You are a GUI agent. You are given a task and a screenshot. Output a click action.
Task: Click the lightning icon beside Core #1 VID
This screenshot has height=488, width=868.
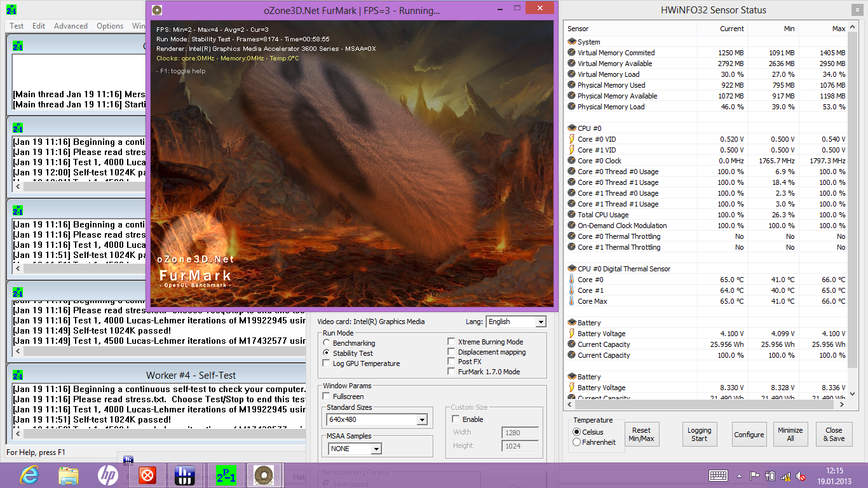[x=572, y=150]
